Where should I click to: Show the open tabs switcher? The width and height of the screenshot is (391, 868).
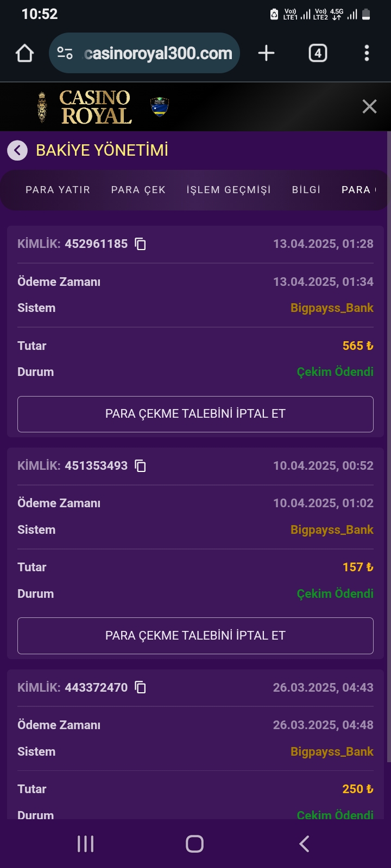[318, 53]
